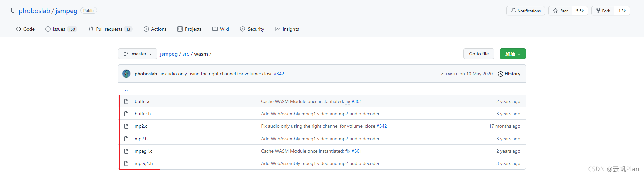Open the mpeg1.c file
Image resolution: width=644 pixels, height=175 pixels.
[x=144, y=151]
